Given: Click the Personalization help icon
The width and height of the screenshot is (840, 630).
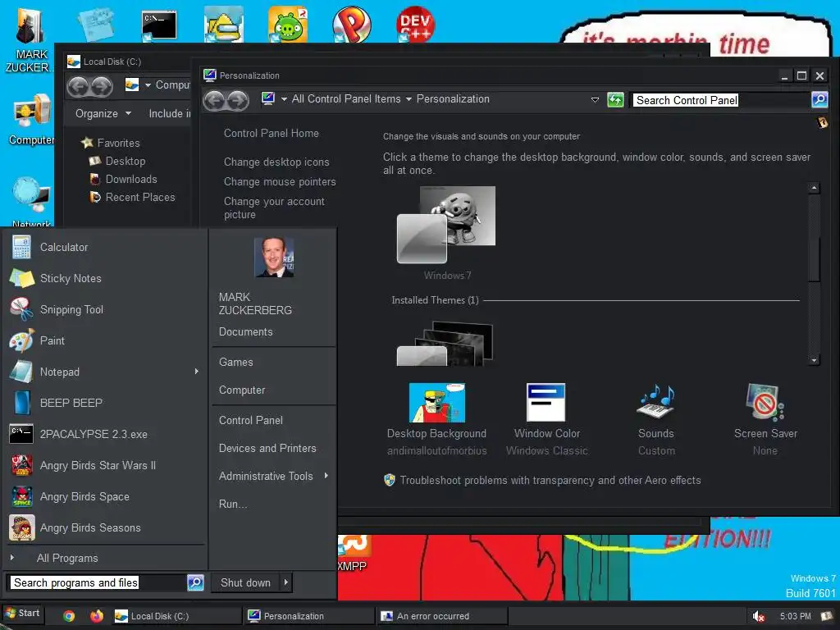Looking at the screenshot, I should click(x=822, y=123).
